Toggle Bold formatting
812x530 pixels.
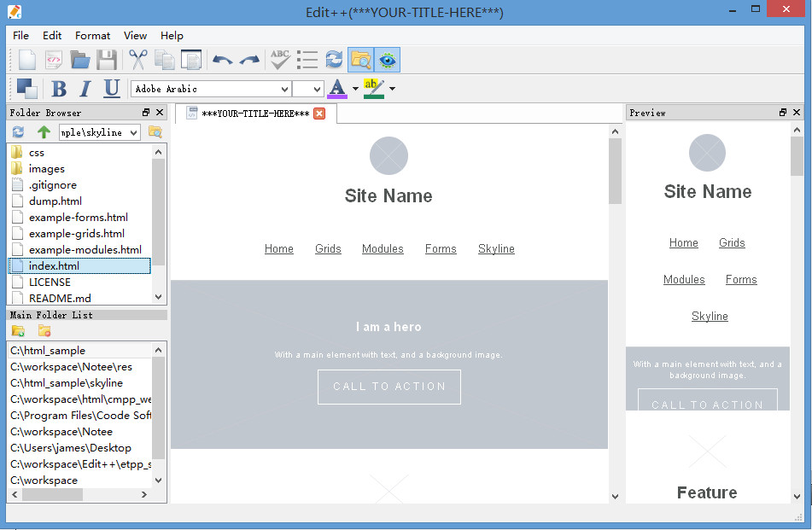pos(59,89)
